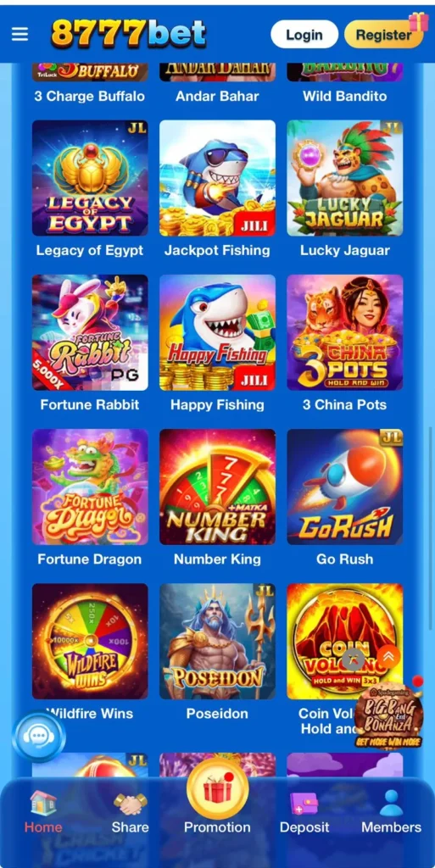The image size is (435, 868).
Task: Click the page scrollbar on right edge
Action: [x=431, y=529]
